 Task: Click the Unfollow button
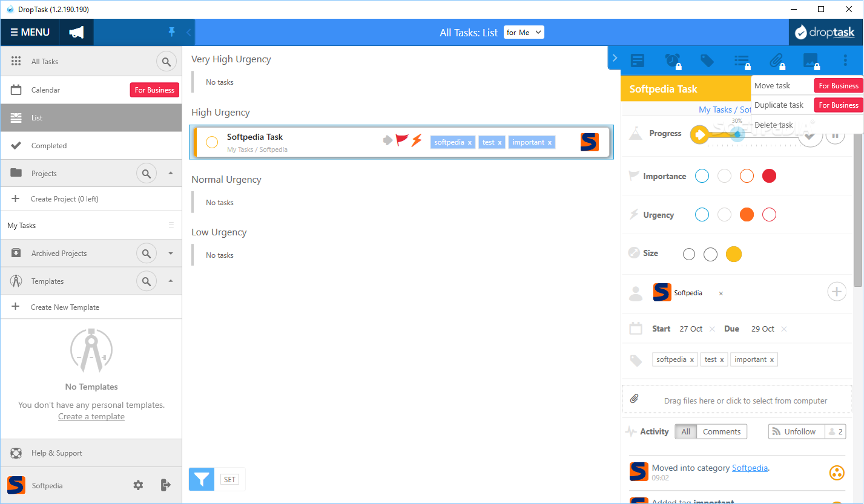pos(796,432)
